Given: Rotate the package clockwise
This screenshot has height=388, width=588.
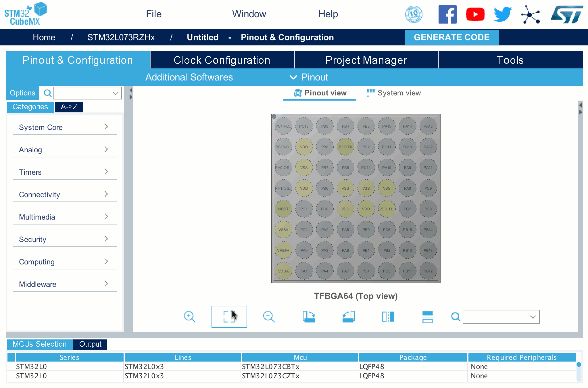Looking at the screenshot, I should click(x=308, y=317).
